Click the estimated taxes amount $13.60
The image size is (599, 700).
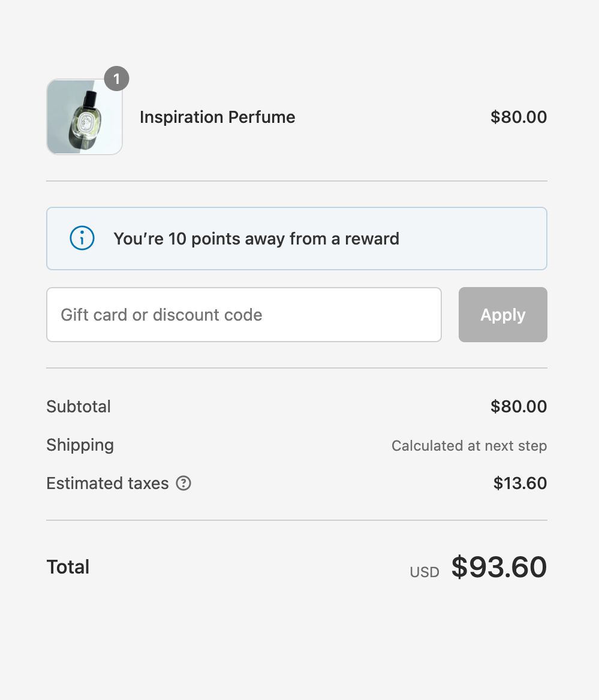click(520, 483)
